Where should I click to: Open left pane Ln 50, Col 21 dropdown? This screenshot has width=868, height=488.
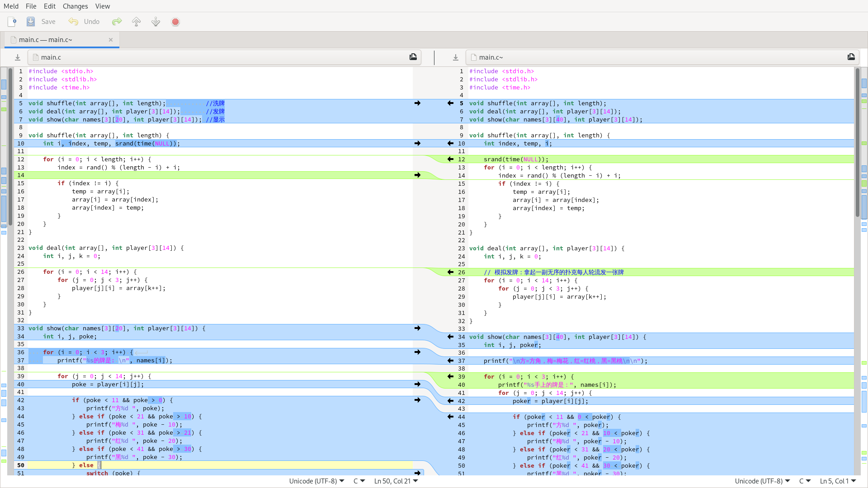coord(396,481)
